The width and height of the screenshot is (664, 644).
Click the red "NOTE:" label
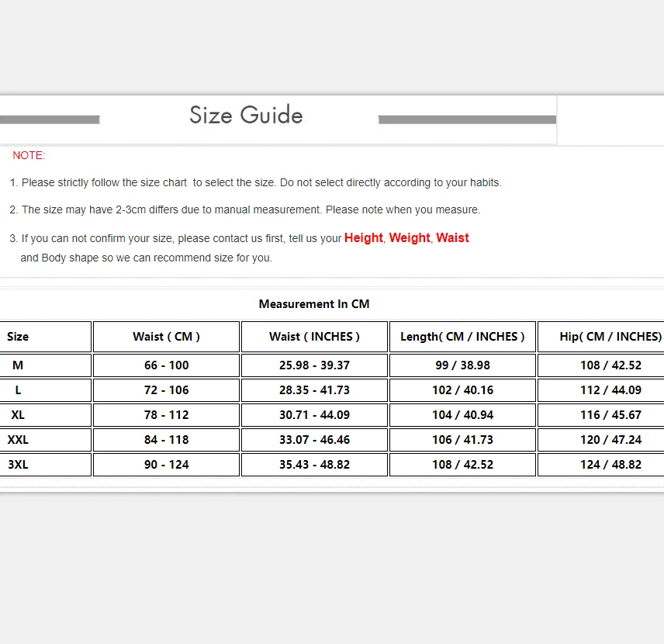[x=29, y=155]
